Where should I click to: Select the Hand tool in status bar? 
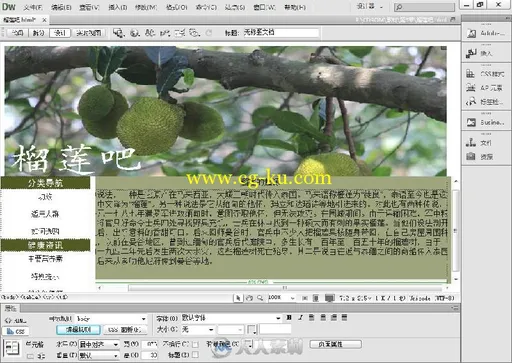[249, 298]
